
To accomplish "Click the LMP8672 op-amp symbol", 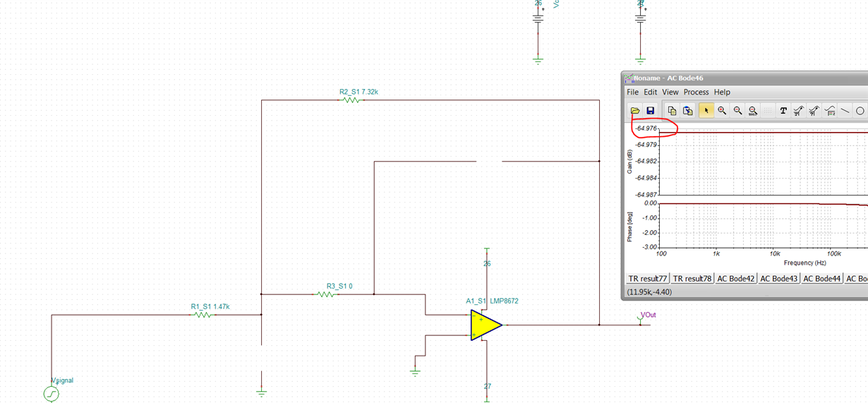I will [x=486, y=325].
